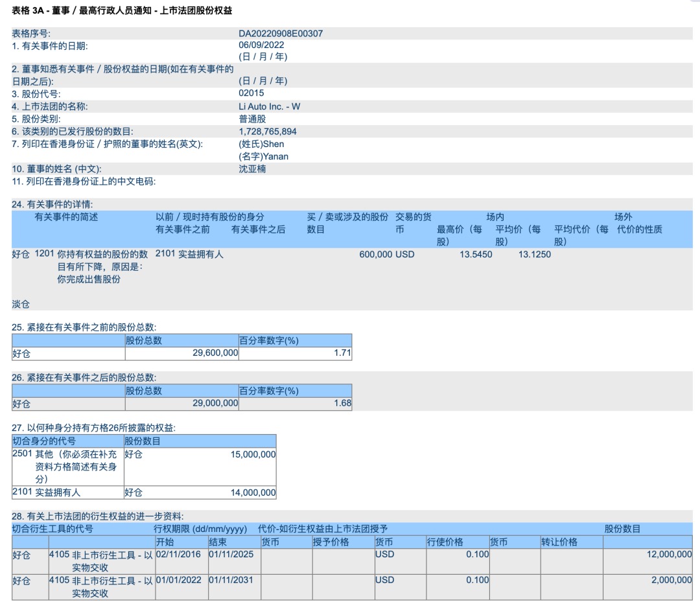Select the highest price value 13.5450
The width and height of the screenshot is (700, 611).
coord(476,255)
